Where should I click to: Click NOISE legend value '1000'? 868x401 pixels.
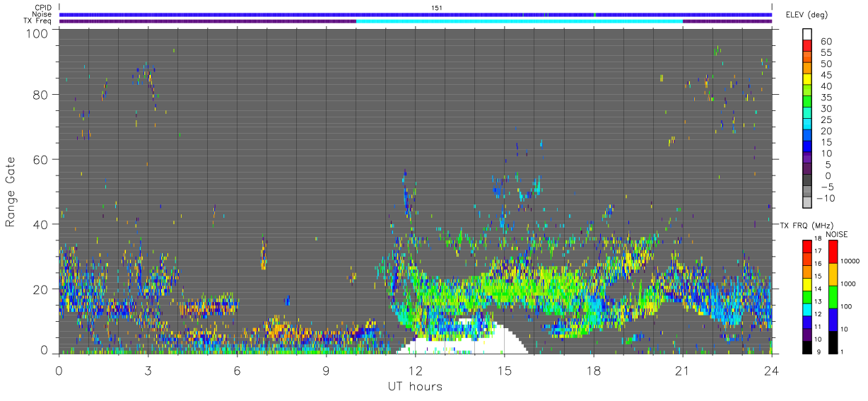click(x=848, y=284)
